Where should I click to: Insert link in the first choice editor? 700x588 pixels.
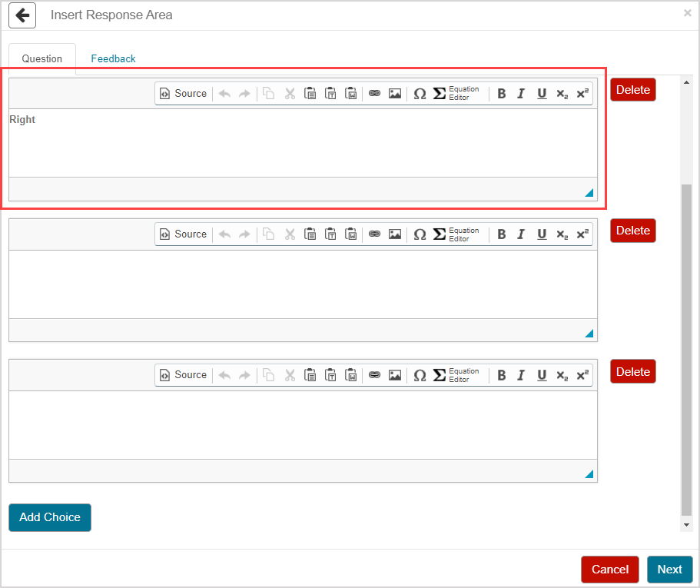(374, 94)
